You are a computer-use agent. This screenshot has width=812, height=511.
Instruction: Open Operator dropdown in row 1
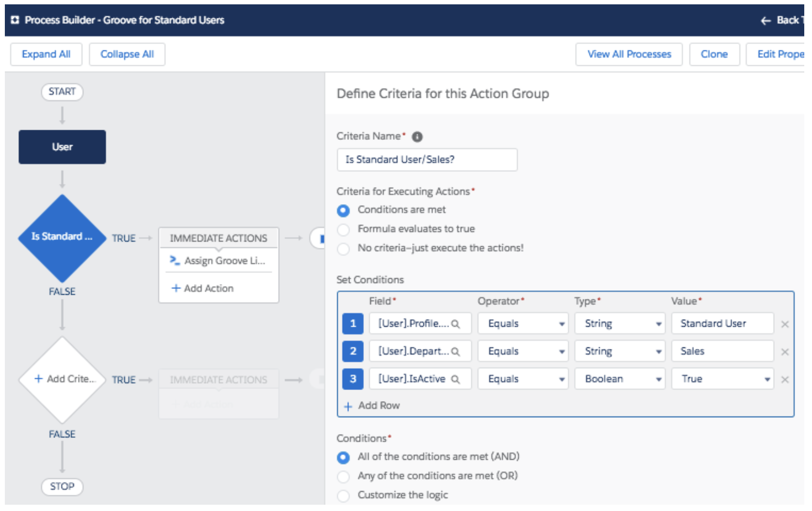[x=523, y=323]
